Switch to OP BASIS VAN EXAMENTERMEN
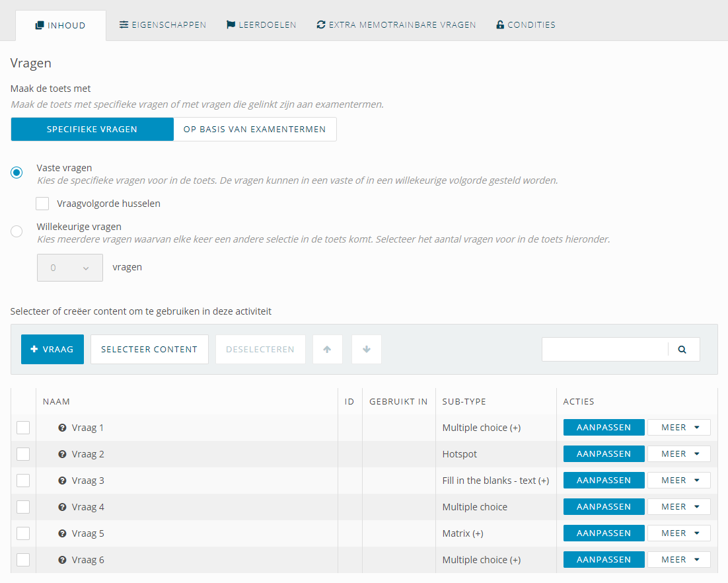728x583 pixels. tap(255, 129)
